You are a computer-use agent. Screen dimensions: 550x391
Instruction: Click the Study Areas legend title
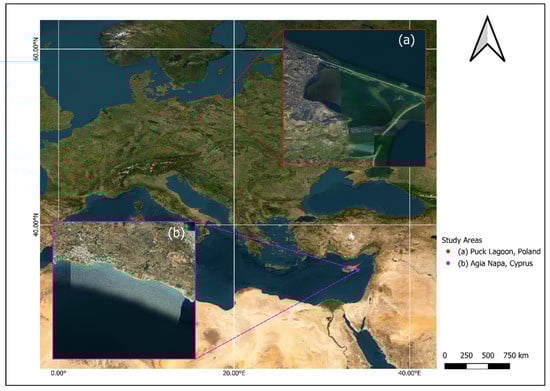462,240
